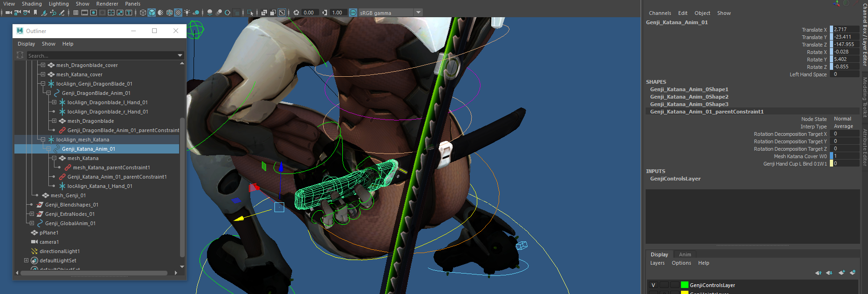
Task: Click the Select Camera icon in panel toolbar
Action: pos(9,13)
